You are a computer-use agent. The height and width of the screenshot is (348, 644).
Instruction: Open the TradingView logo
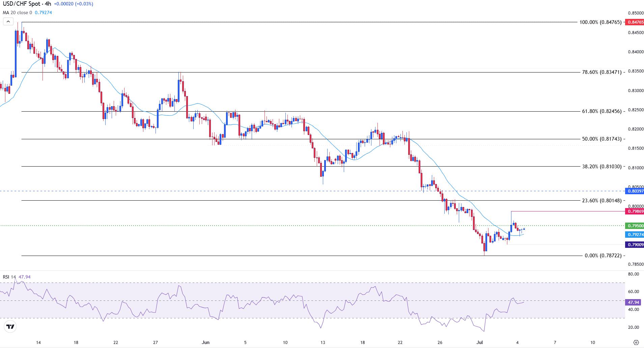10,326
